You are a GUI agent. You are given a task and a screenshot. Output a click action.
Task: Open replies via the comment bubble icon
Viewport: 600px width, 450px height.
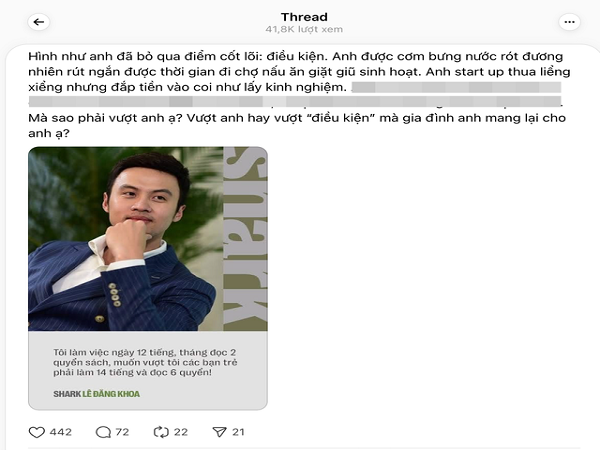[103, 432]
